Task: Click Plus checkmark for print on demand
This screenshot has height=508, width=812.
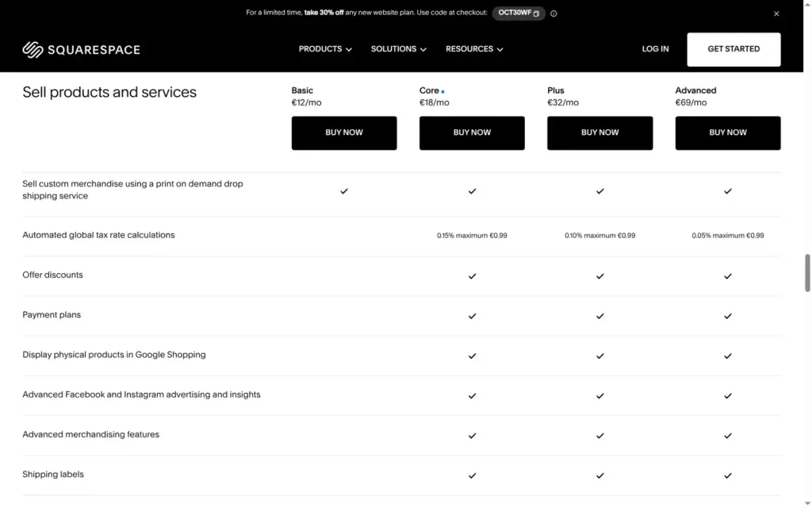Action: pyautogui.click(x=599, y=191)
